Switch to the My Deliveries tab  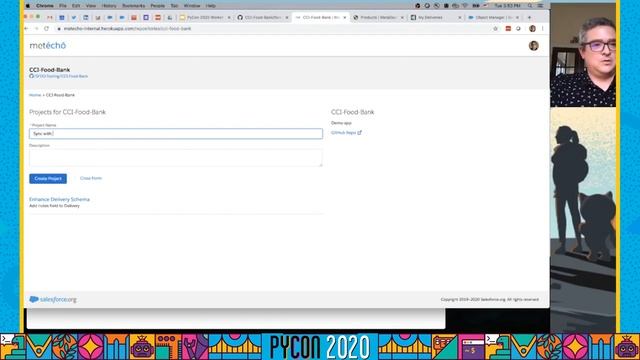[x=435, y=18]
